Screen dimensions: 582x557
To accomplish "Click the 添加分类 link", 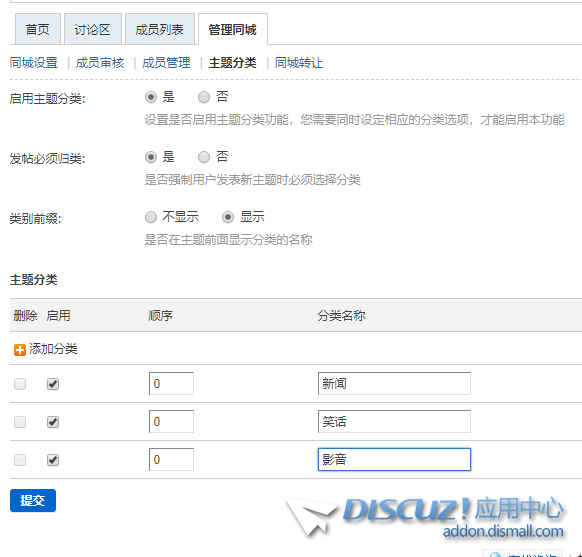I will point(53,349).
